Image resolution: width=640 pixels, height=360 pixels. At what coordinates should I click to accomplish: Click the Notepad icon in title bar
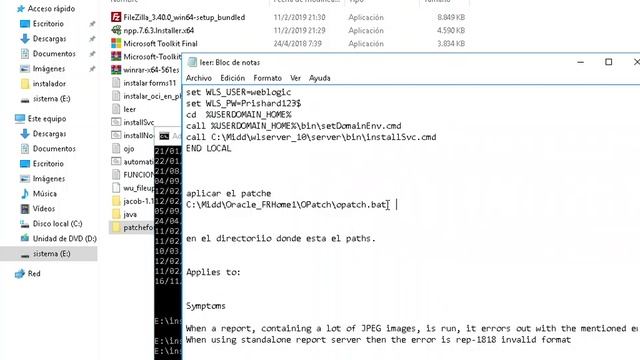click(x=192, y=62)
